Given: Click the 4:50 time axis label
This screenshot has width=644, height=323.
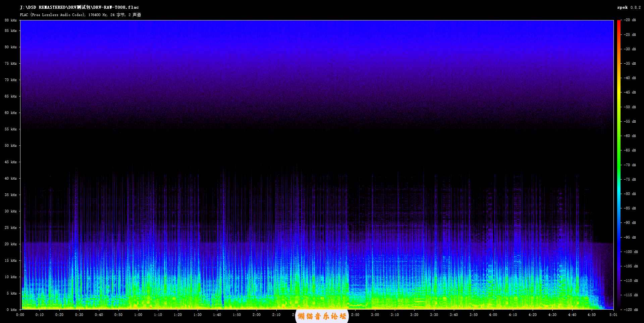Looking at the screenshot, I should pos(592,315).
